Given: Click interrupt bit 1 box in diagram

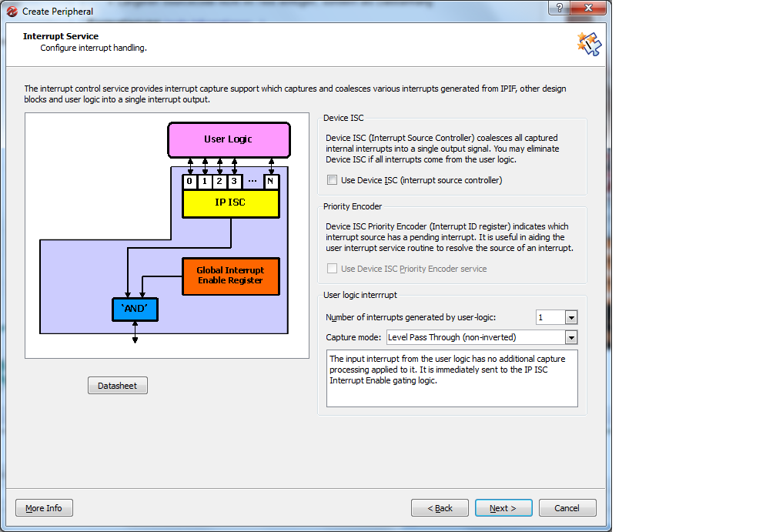Looking at the screenshot, I should (205, 181).
